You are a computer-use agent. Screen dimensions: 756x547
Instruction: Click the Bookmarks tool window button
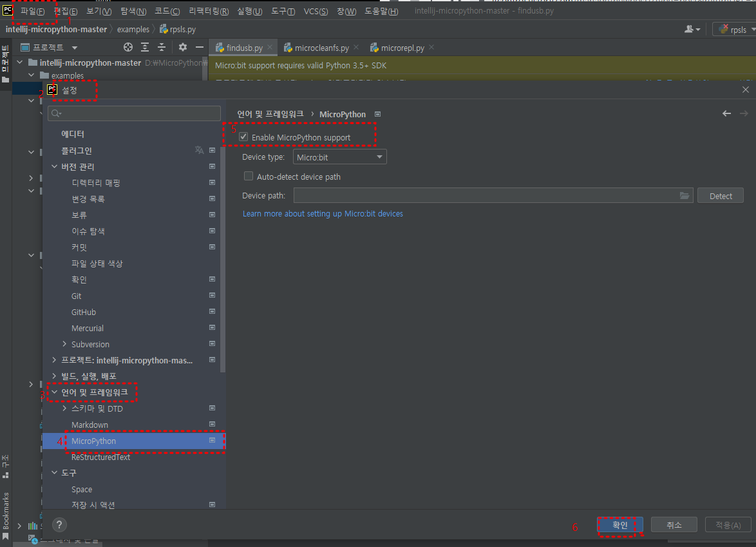[5, 515]
